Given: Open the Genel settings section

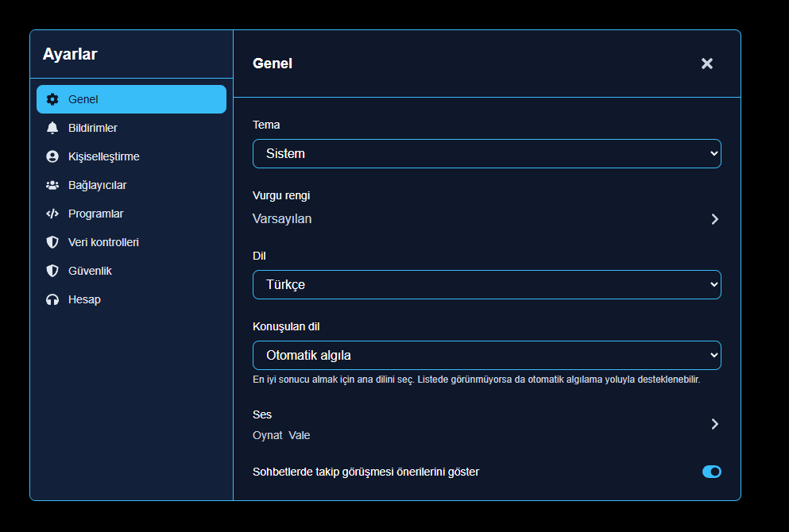Looking at the screenshot, I should click(131, 99).
